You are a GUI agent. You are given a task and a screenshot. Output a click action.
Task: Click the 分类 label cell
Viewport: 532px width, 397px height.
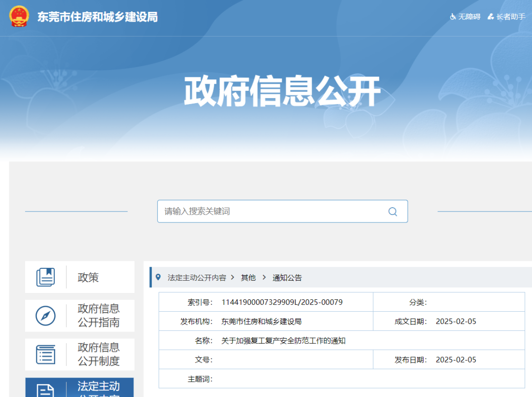click(418, 302)
